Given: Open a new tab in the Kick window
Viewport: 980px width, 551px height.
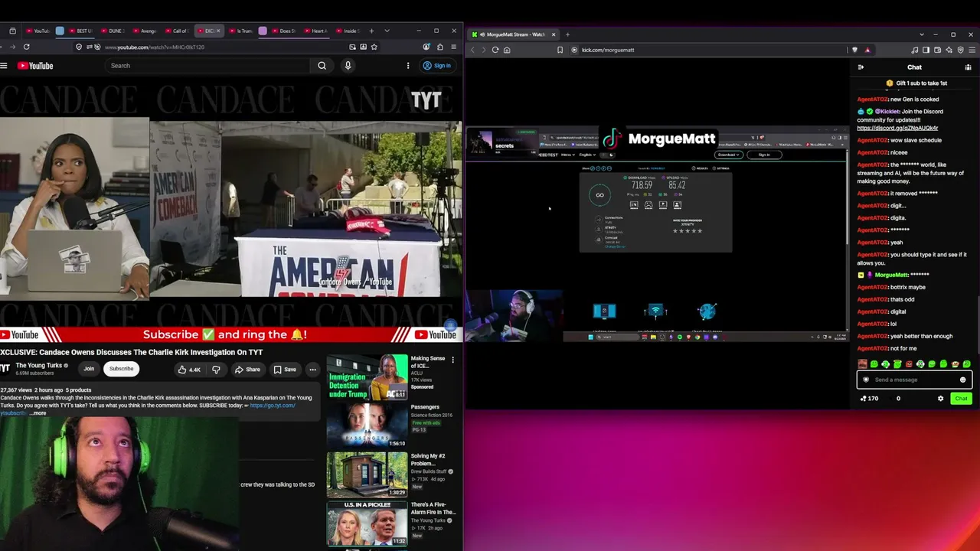Looking at the screenshot, I should click(567, 34).
